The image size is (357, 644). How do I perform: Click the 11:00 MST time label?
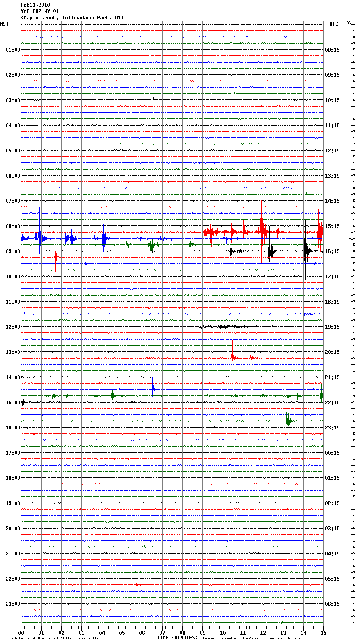(13, 302)
